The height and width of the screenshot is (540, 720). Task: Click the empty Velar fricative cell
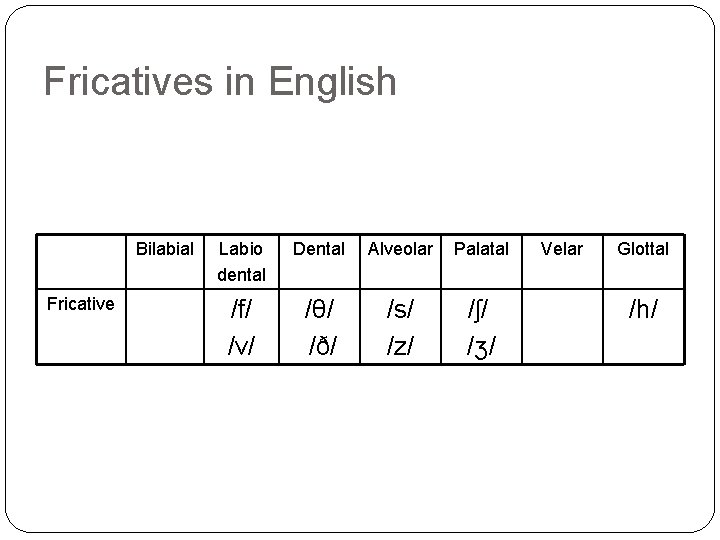coord(562,326)
